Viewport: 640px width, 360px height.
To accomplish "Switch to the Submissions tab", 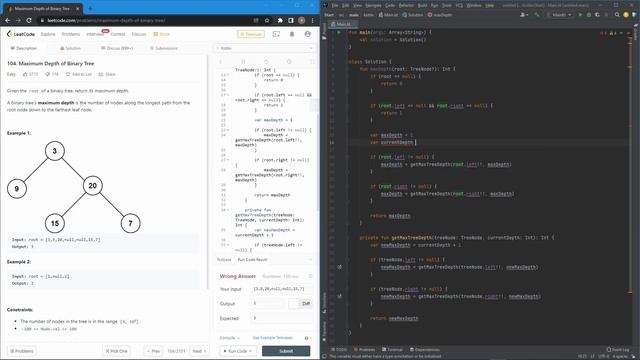I will [164, 48].
